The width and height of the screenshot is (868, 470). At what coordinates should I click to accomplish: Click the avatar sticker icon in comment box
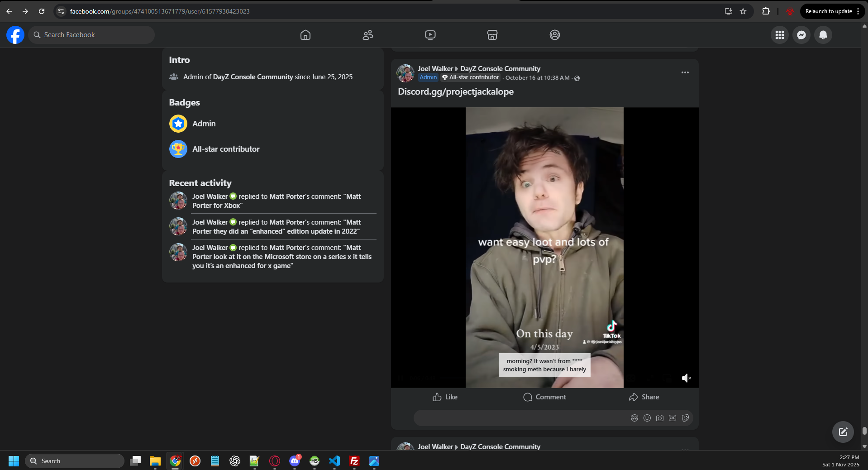pyautogui.click(x=634, y=418)
